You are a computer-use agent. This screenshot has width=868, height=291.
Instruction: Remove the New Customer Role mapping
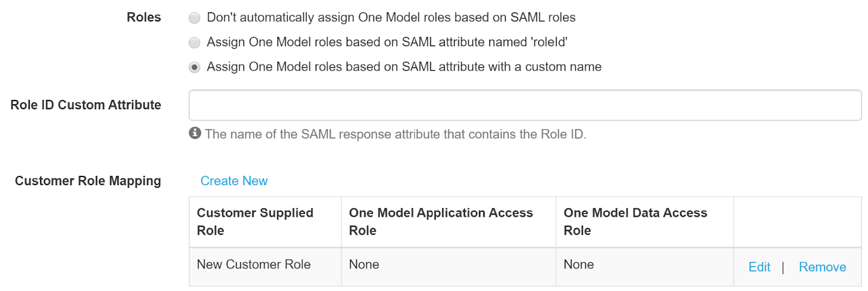point(822,267)
